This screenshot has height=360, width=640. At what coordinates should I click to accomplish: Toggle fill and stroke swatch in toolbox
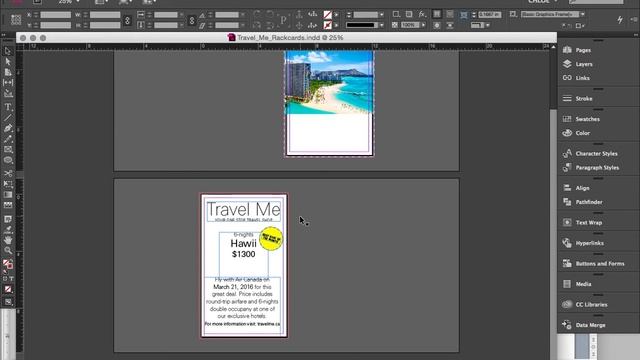click(8, 264)
